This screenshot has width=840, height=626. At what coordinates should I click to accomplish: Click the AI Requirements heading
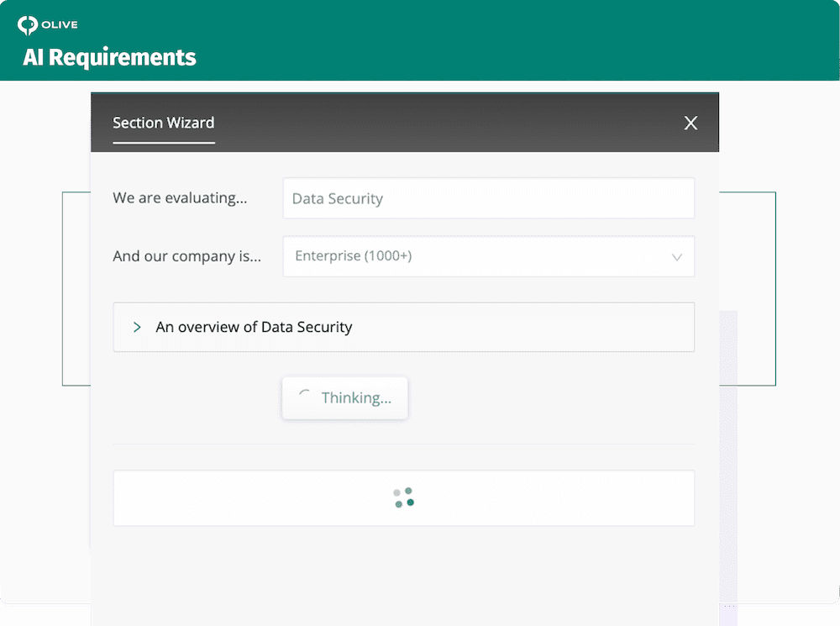tap(109, 57)
